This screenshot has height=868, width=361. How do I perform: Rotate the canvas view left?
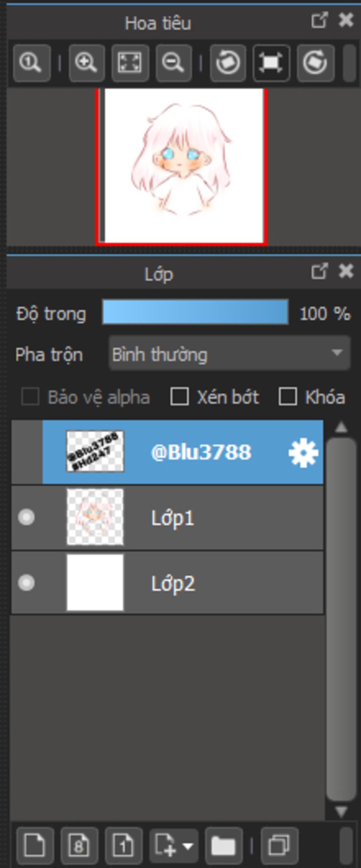pos(228,63)
